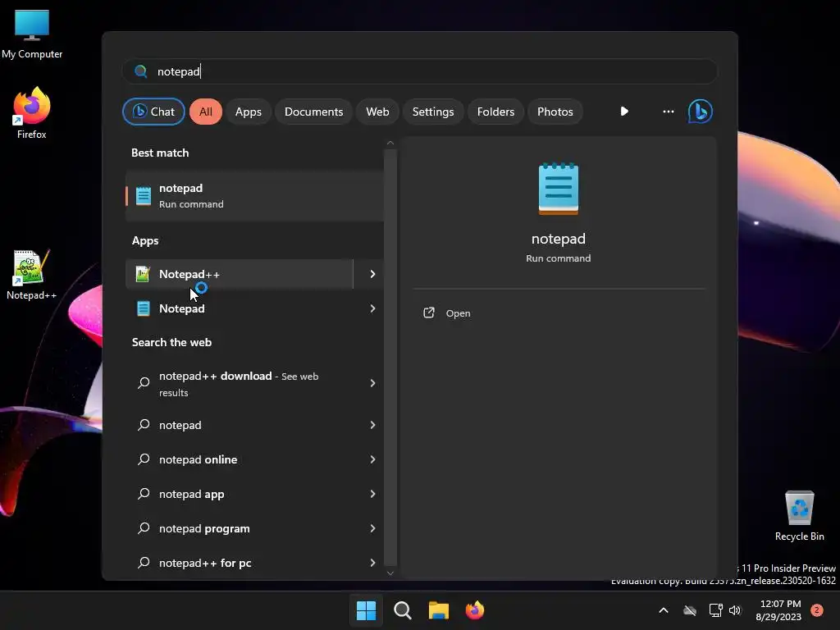The height and width of the screenshot is (630, 840).
Task: Click the network display icon in the tray
Action: click(715, 610)
